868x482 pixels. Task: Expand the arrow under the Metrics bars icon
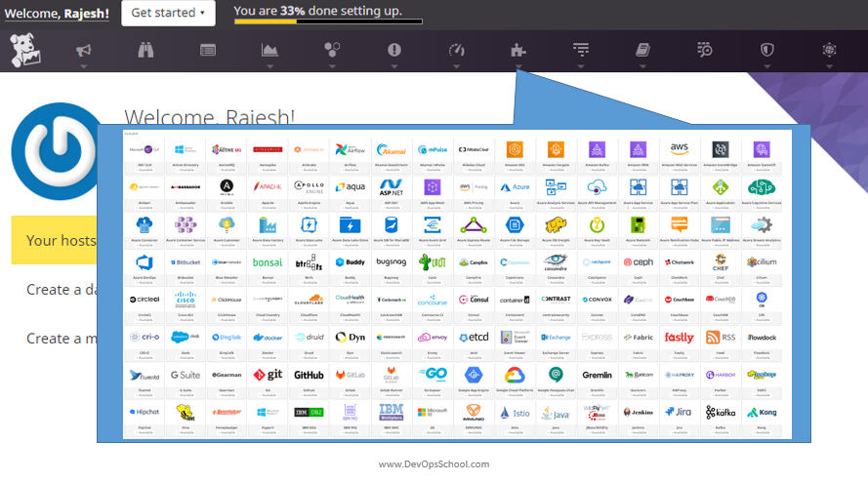tap(581, 67)
